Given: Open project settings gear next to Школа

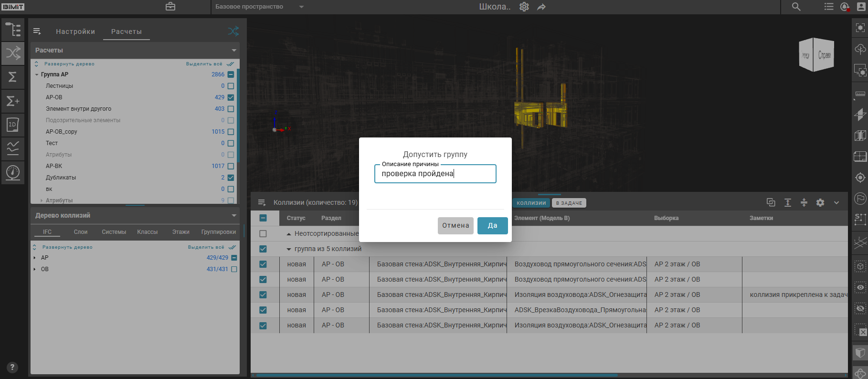Looking at the screenshot, I should (x=524, y=7).
